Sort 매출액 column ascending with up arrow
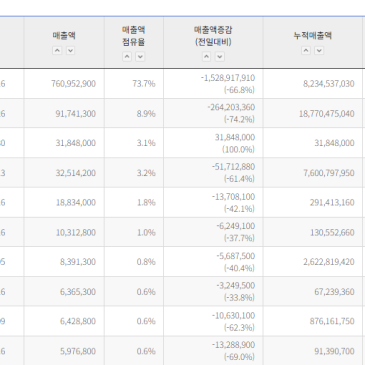Screen dimensions: 365x365 tap(57, 50)
